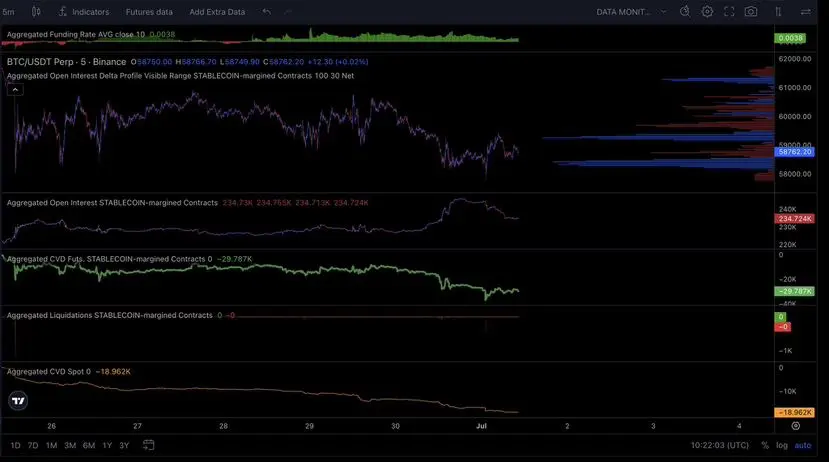Open the candlestick chart style picker
829x462 pixels.
[36, 11]
